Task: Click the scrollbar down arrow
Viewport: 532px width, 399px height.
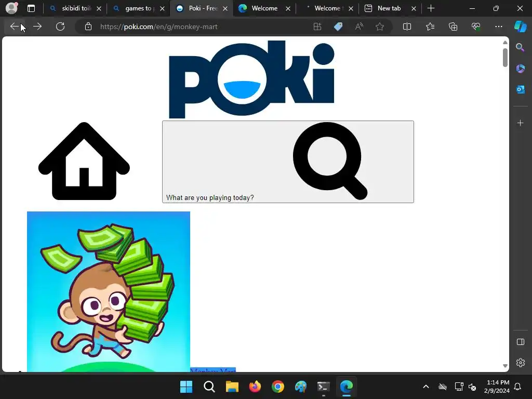Action: point(505,366)
